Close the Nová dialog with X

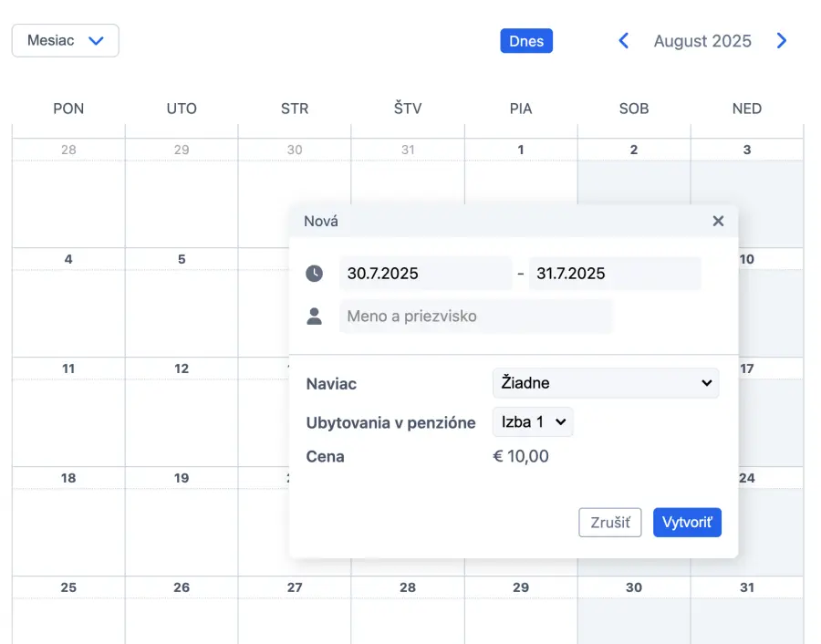point(718,221)
